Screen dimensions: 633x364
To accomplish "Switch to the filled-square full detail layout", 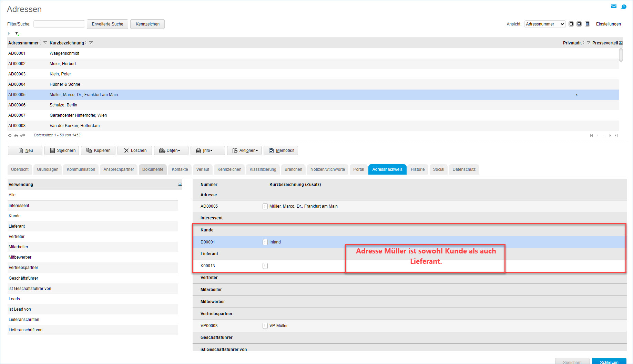I will 587,24.
